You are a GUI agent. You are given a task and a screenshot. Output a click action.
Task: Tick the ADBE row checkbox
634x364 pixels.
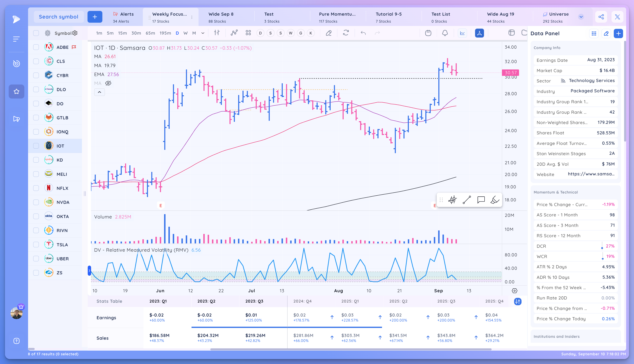[36, 47]
